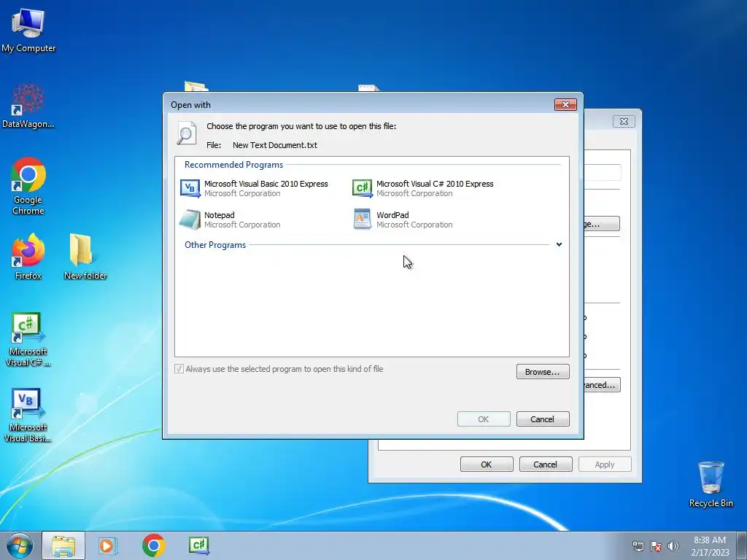This screenshot has height=560, width=747.
Task: Open the Windows Start menu
Action: pos(20,545)
